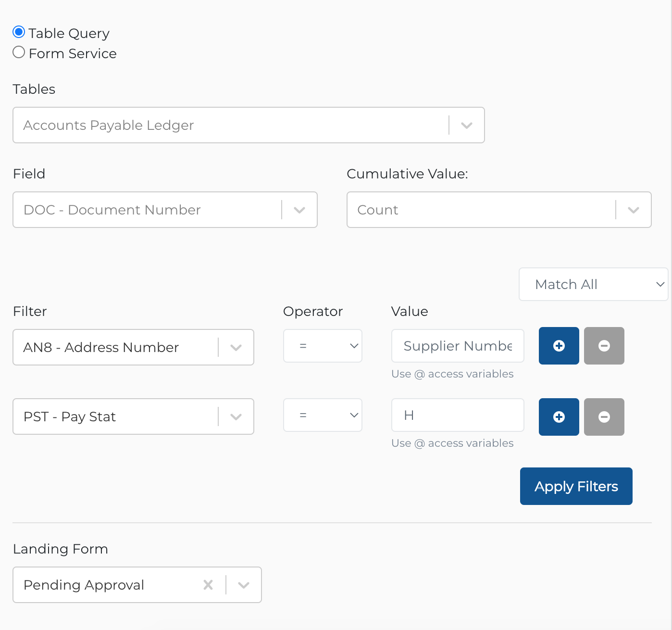Viewport: 672px width, 630px height.
Task: Open the operator dropdown in the PST row
Action: pos(323,415)
